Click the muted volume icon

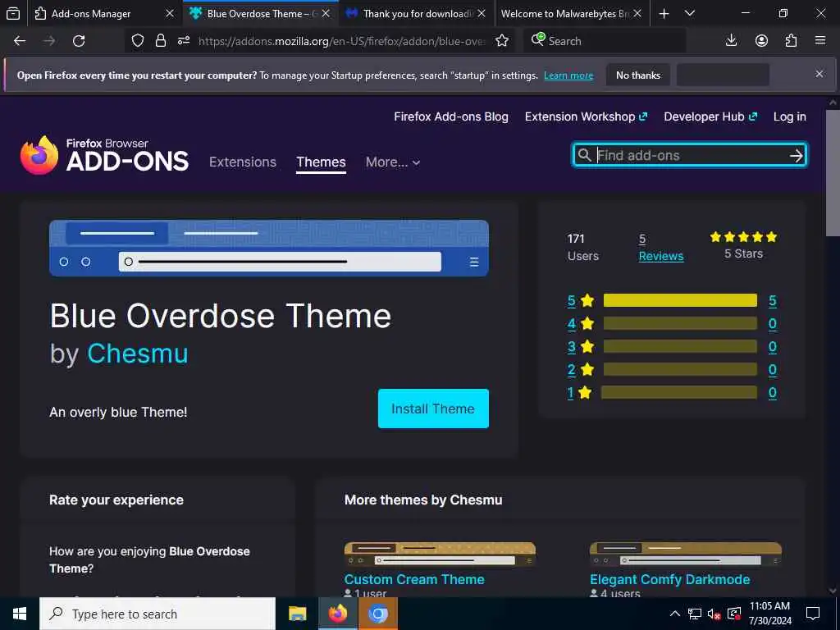(x=714, y=614)
